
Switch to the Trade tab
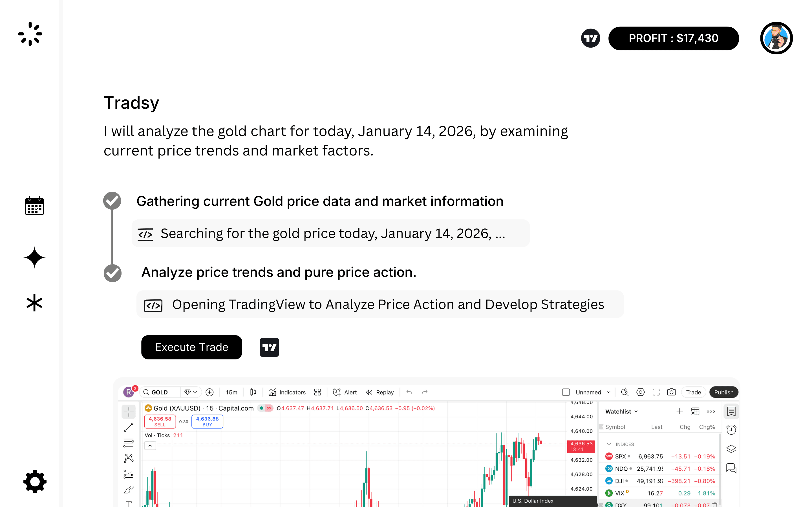[x=693, y=392]
